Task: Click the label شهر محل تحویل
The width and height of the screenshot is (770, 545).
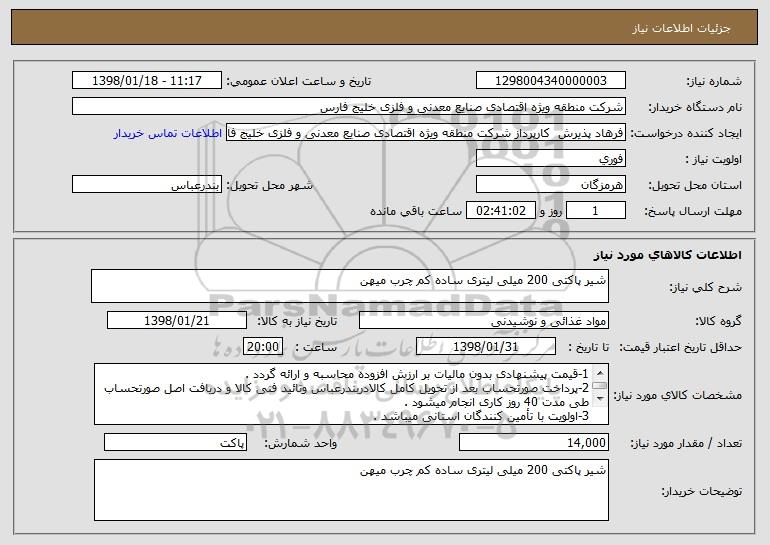Action: coord(270,186)
